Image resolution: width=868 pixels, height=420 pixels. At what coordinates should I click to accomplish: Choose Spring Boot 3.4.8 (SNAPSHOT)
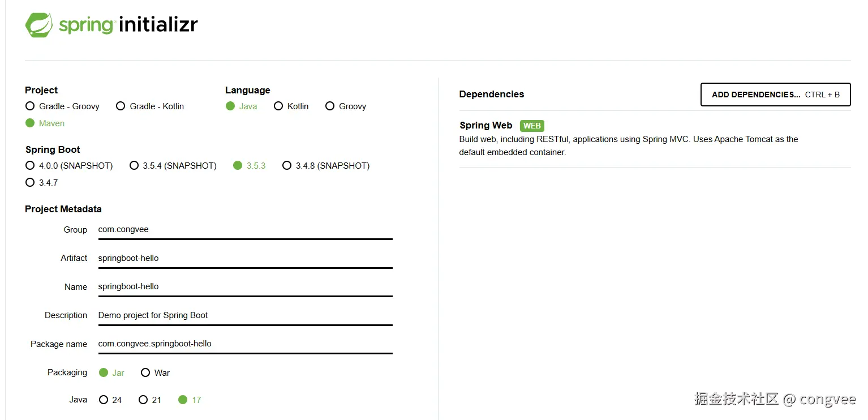pos(287,165)
